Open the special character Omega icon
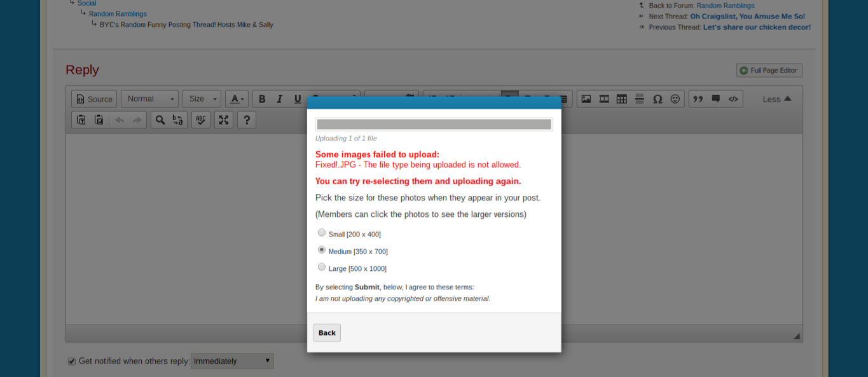 [658, 99]
